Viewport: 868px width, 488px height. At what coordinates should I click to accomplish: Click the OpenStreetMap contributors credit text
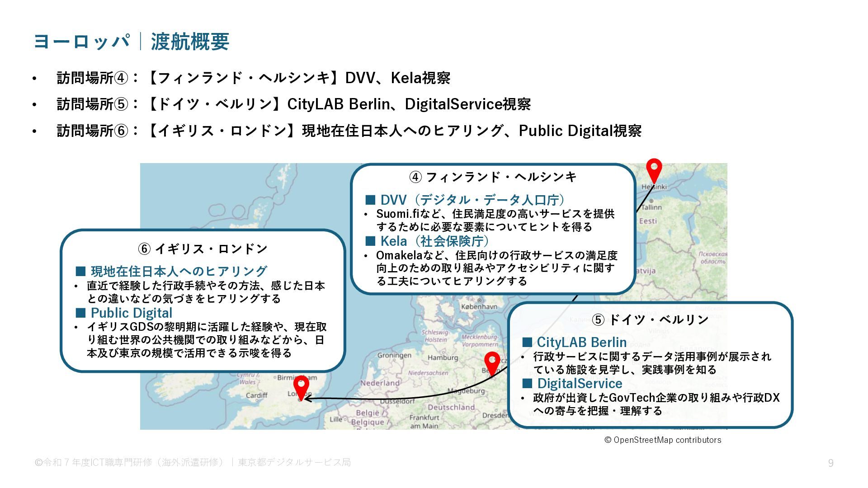pyautogui.click(x=663, y=440)
